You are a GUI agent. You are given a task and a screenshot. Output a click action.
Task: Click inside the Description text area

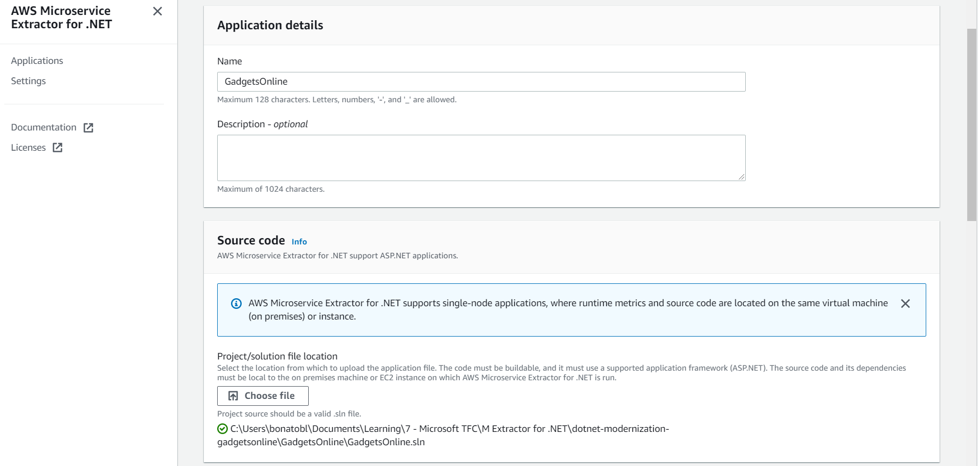[481, 158]
